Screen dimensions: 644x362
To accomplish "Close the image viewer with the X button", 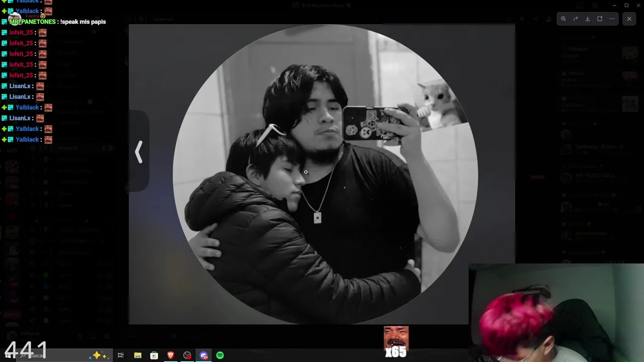I will pyautogui.click(x=629, y=19).
